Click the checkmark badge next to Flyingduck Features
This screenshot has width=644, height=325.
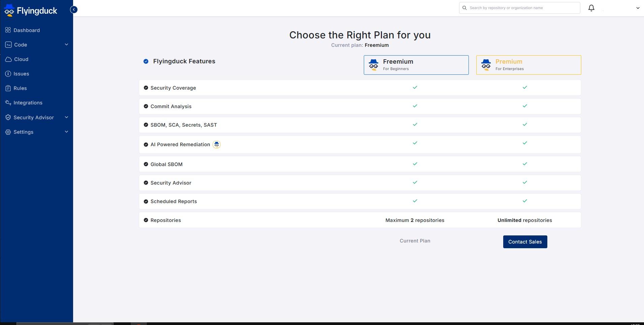coord(146,61)
